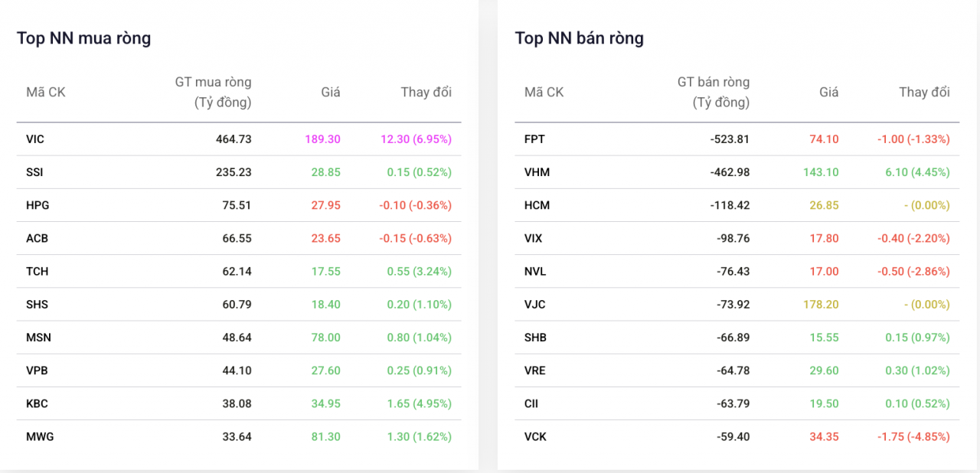
Task: Click VIC price value 189.30
Action: point(322,139)
